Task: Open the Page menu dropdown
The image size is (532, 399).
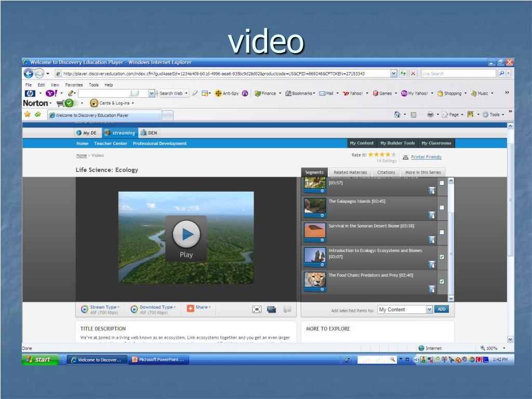Action: coord(453,115)
